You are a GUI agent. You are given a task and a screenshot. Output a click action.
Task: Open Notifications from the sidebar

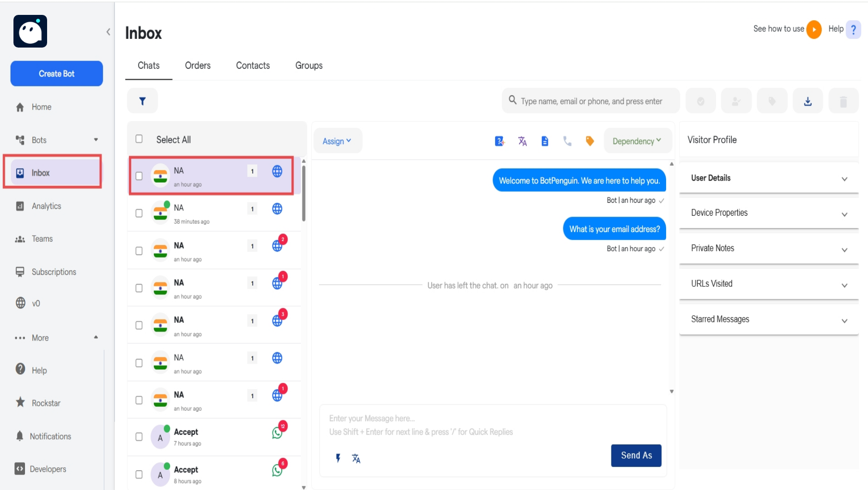50,436
